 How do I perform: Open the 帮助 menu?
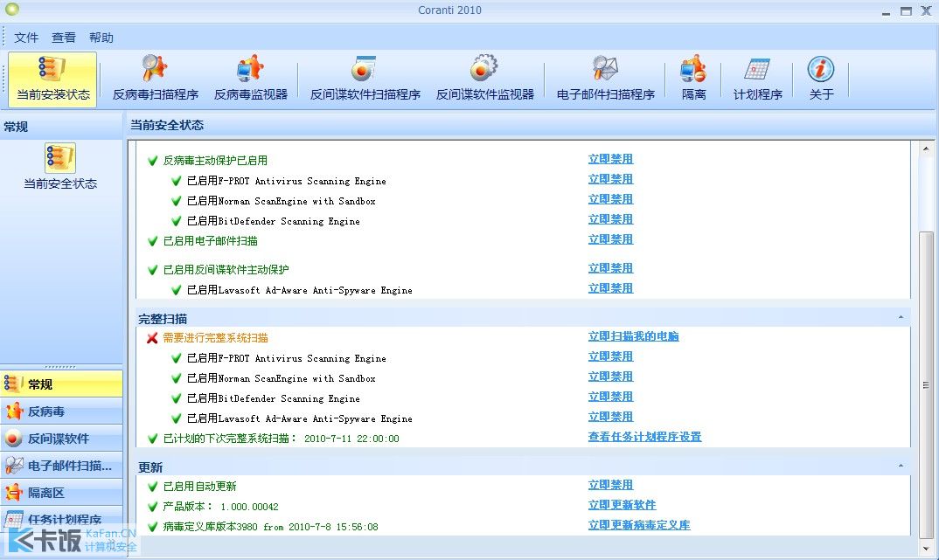point(101,38)
